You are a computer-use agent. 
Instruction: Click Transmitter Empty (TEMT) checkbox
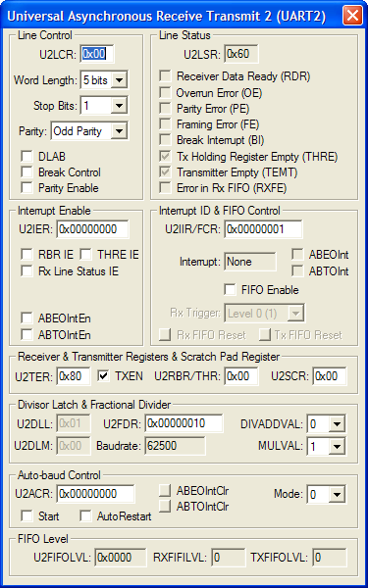click(x=165, y=172)
